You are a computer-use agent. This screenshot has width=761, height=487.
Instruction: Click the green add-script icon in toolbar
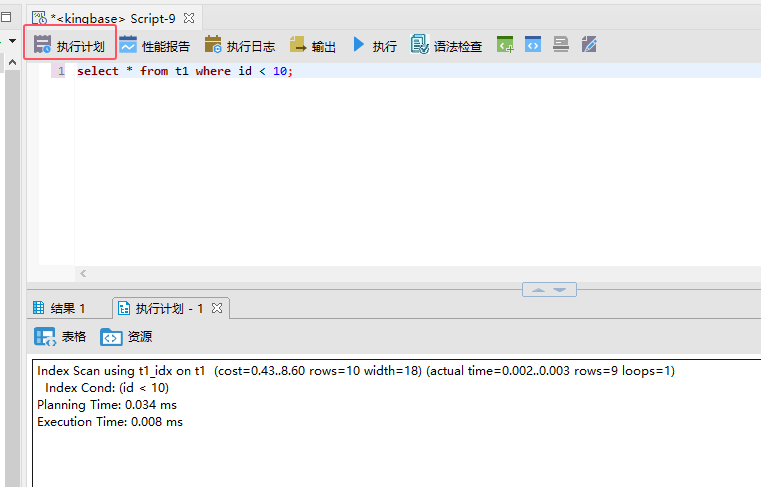tap(506, 45)
